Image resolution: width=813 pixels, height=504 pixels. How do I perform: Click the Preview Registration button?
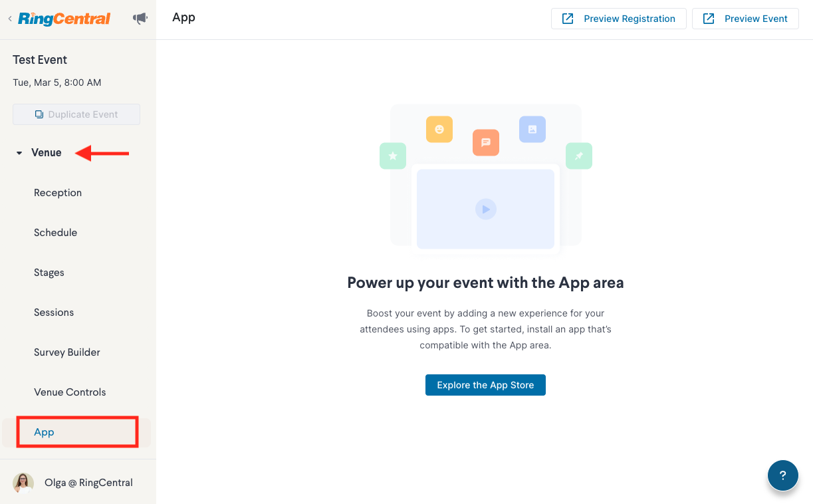point(618,19)
